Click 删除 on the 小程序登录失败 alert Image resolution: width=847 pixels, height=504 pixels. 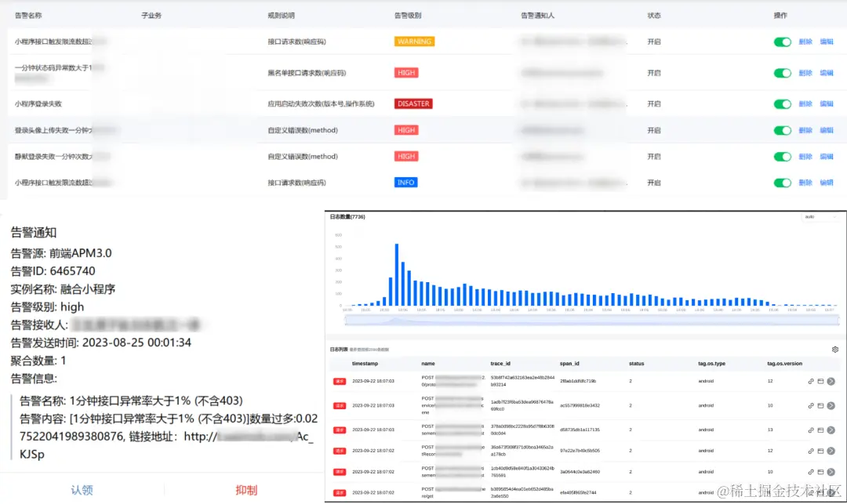[x=805, y=103]
